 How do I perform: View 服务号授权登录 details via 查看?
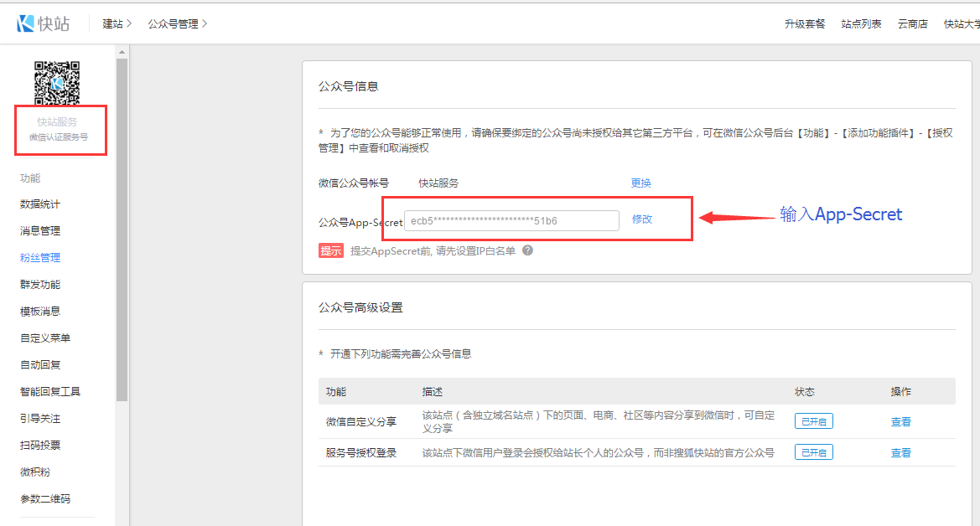900,452
